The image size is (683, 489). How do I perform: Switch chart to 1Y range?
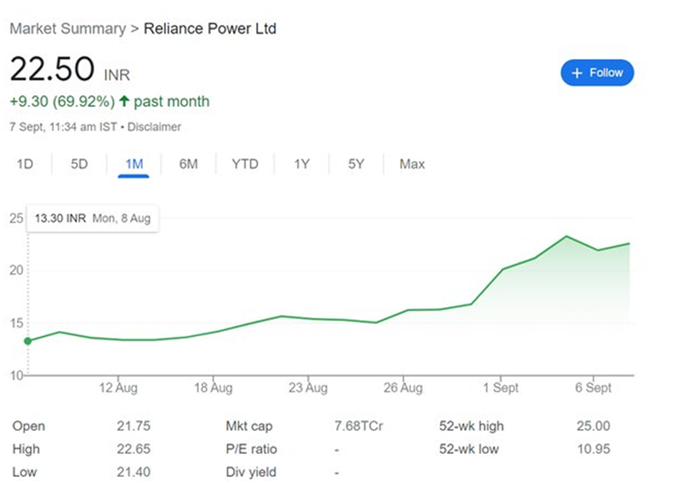[x=301, y=164]
